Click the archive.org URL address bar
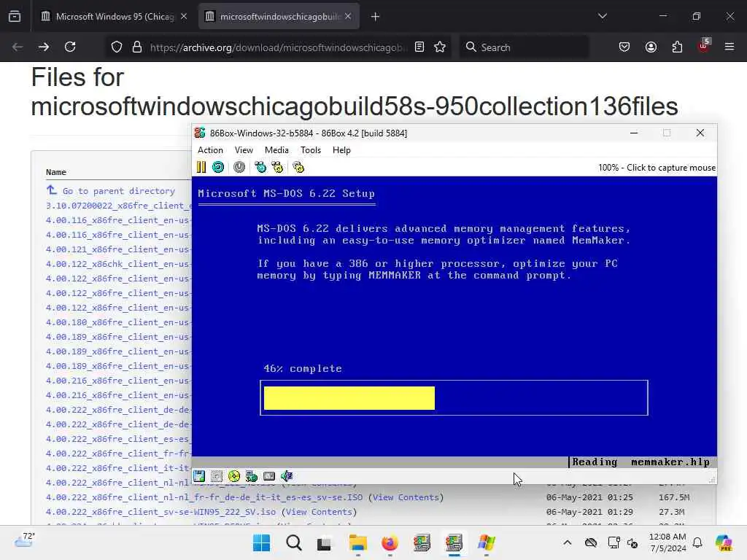Image resolution: width=747 pixels, height=560 pixels. [x=279, y=47]
